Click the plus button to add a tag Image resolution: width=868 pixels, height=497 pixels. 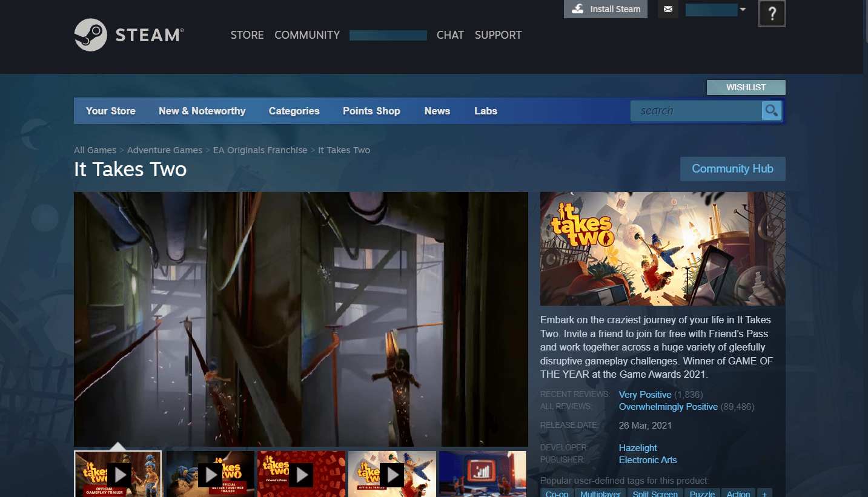[764, 493]
